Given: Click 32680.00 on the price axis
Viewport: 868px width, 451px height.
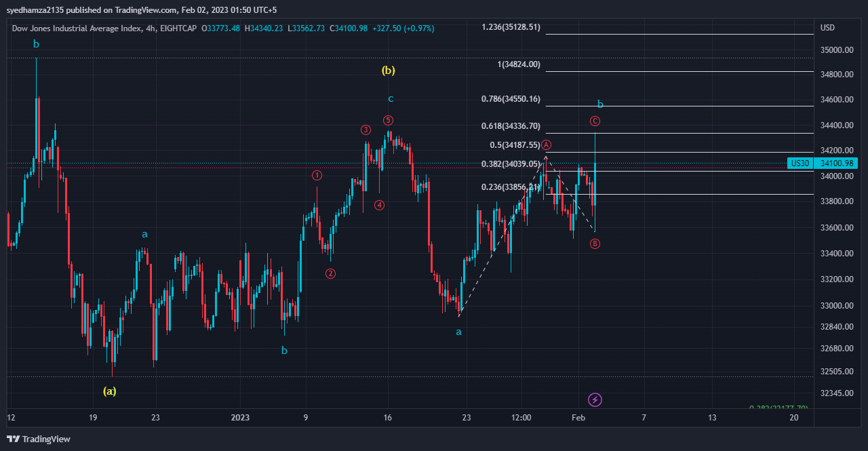Looking at the screenshot, I should (835, 349).
